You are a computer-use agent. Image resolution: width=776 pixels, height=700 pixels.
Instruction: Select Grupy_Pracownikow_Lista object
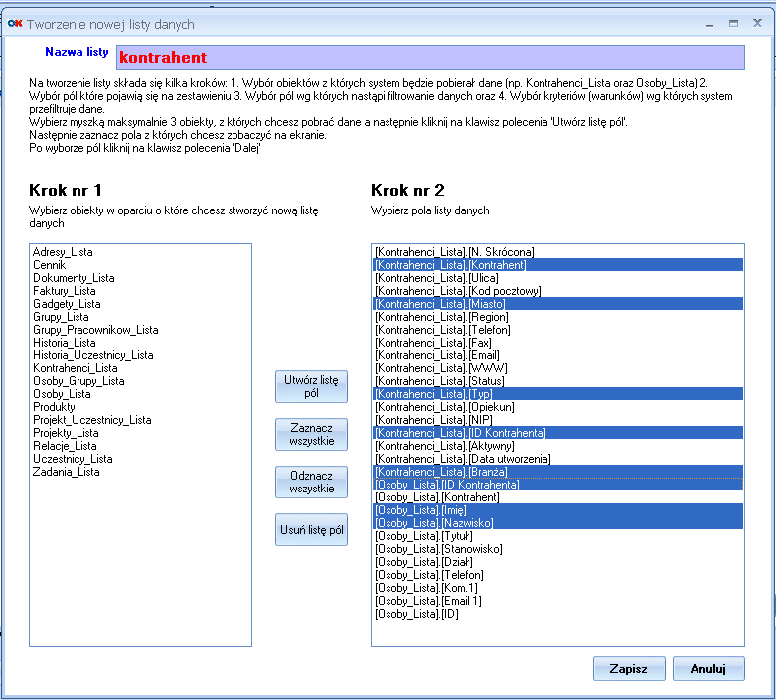point(140,329)
